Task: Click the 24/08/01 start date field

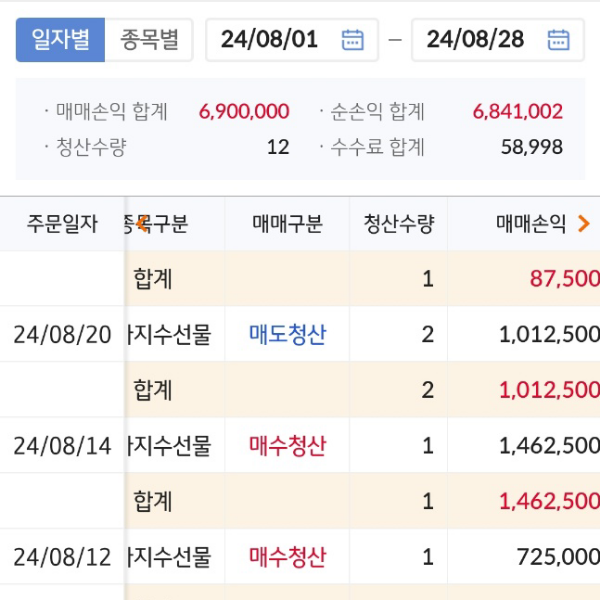Action: [269, 40]
